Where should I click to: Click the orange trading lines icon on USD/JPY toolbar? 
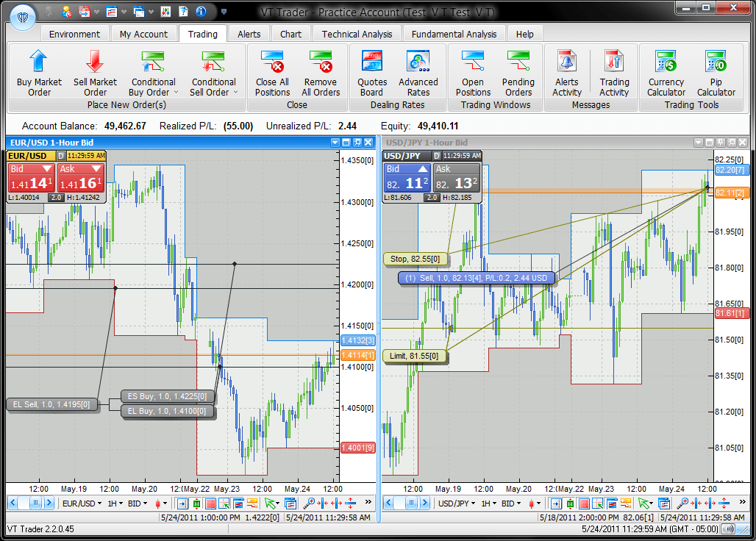(x=626, y=504)
